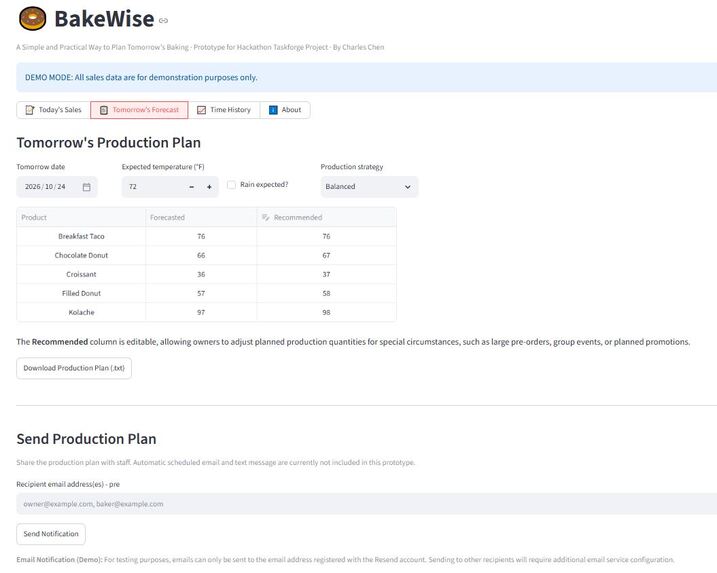Click the Forecasted column header
The image size is (717, 573).
[201, 217]
